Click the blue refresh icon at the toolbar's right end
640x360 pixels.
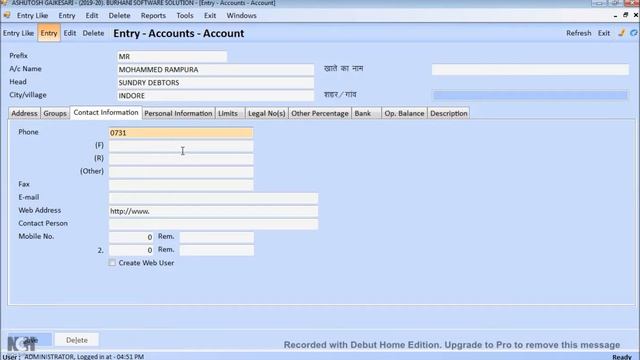pyautogui.click(x=634, y=33)
